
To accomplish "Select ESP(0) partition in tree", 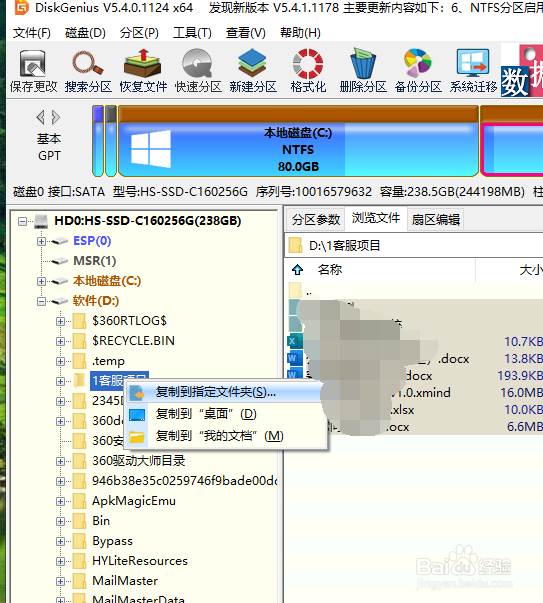I will pos(92,241).
